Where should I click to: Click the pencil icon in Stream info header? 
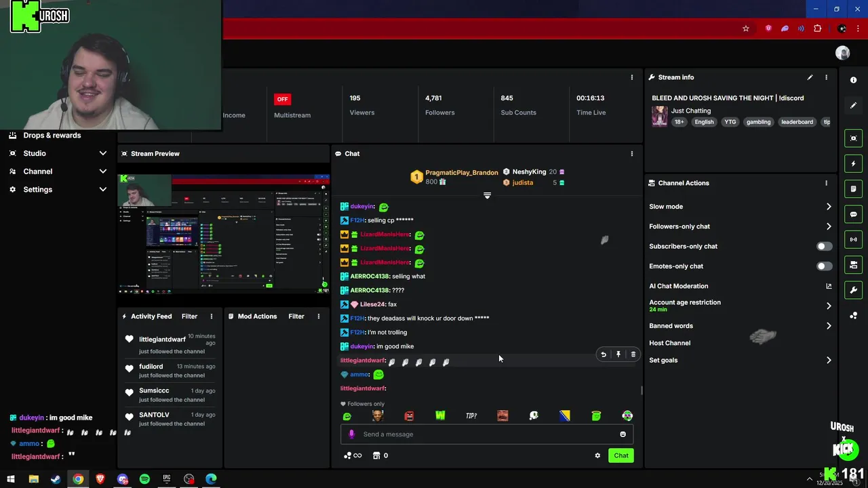pyautogui.click(x=810, y=77)
